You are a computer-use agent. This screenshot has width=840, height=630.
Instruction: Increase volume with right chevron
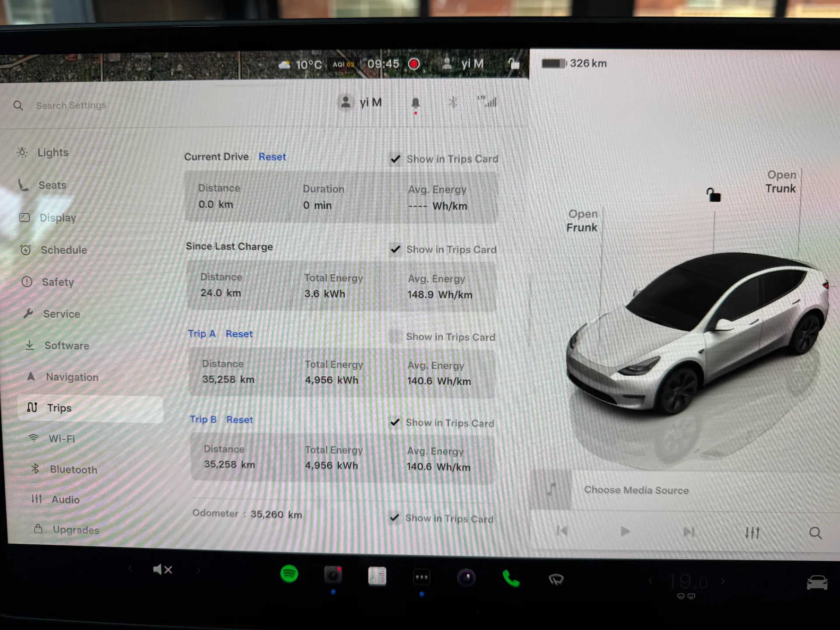click(x=198, y=570)
